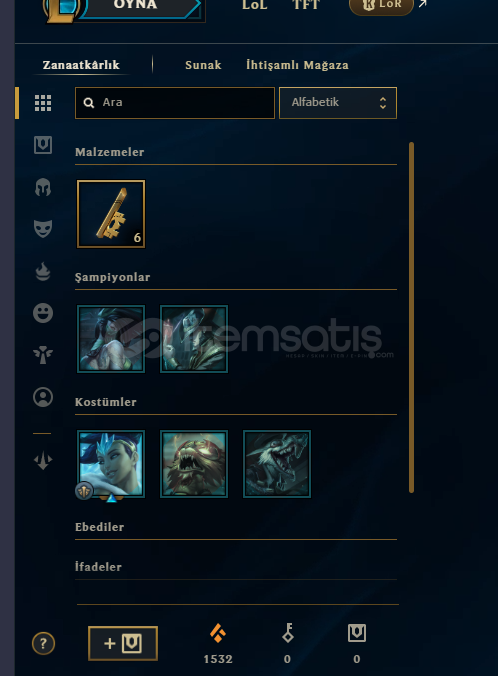This screenshot has width=498, height=676.
Task: Filter loot by skins mask icon
Action: click(43, 228)
